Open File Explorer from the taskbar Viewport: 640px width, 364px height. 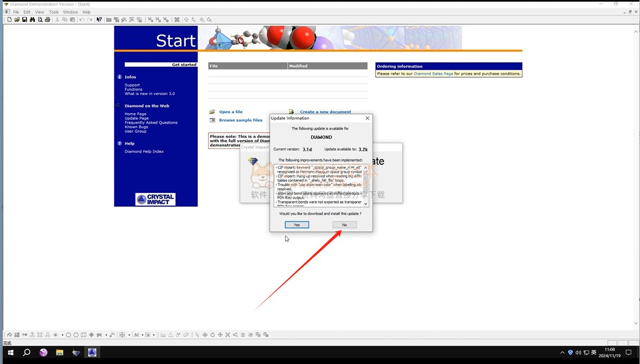(60, 353)
